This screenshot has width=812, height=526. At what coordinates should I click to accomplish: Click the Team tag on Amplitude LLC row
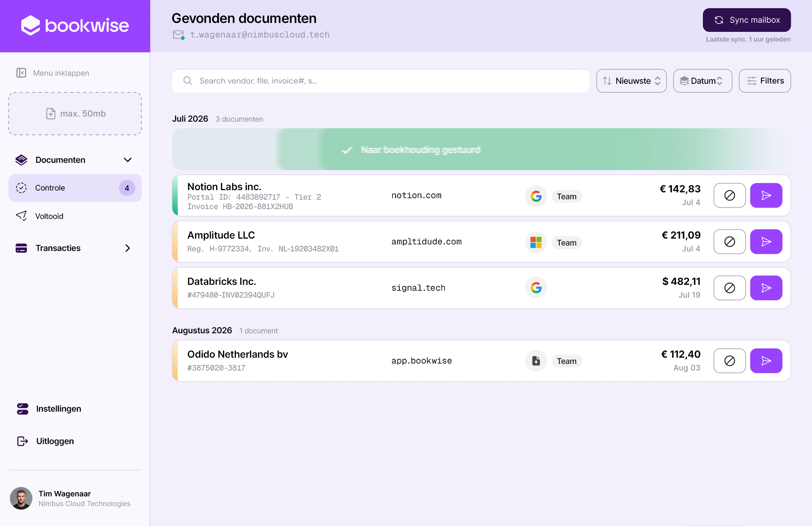coord(566,243)
